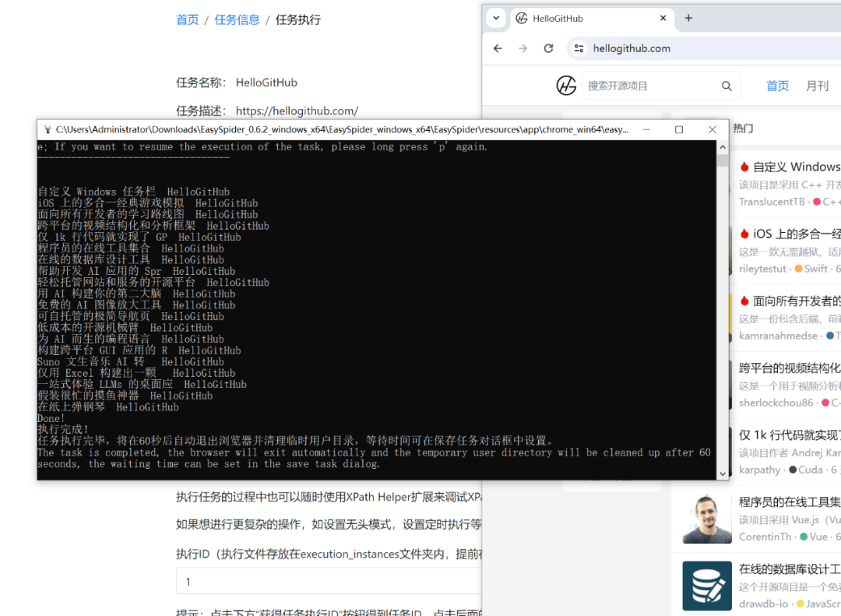The width and height of the screenshot is (841, 616).
Task: Click 在纸上弹钢琴 HelloGitHub console line
Action: [x=107, y=407]
